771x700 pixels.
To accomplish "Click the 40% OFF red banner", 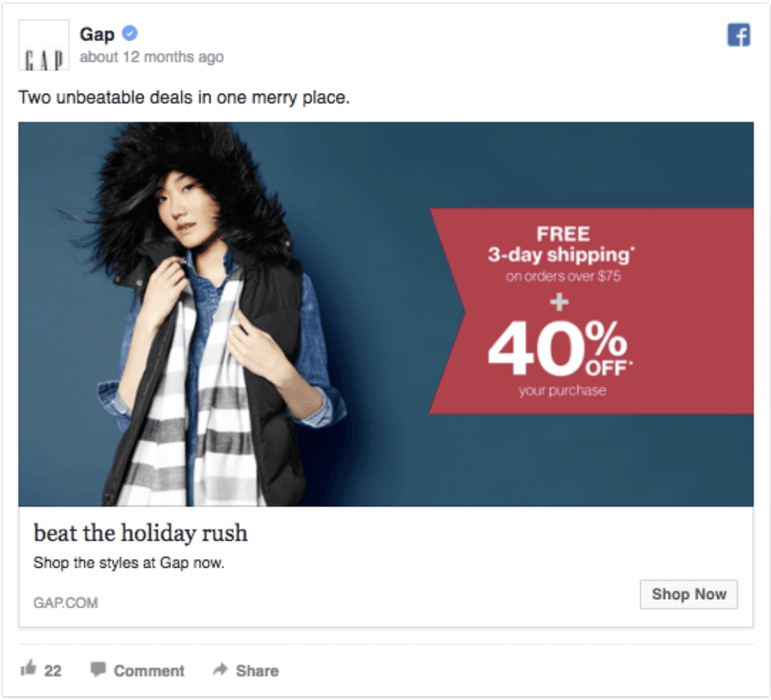I will pos(591,311).
